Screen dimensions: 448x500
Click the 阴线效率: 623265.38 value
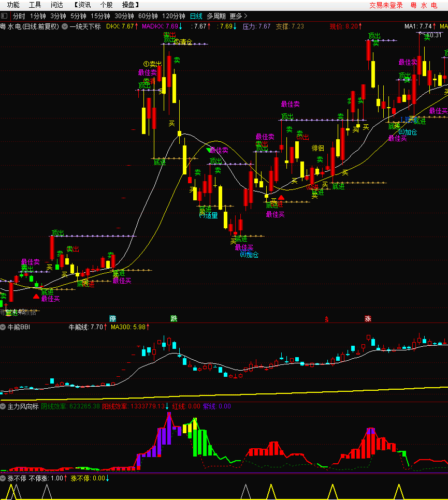pos(70,406)
